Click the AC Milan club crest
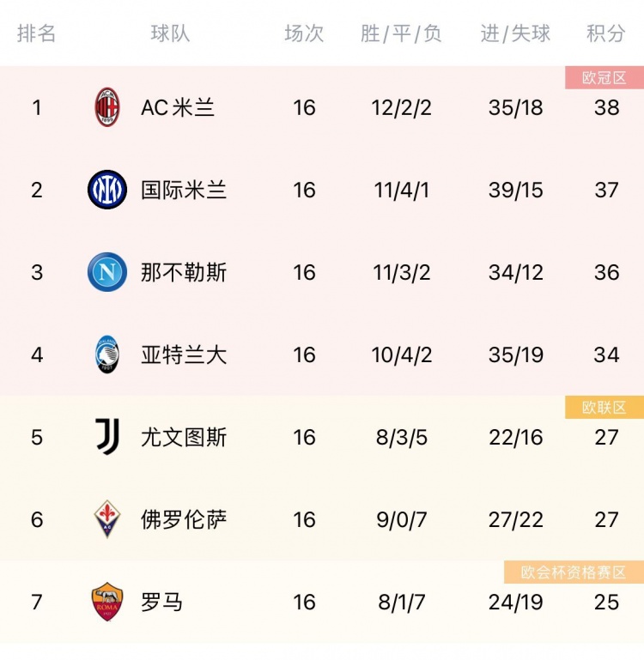 pos(107,107)
